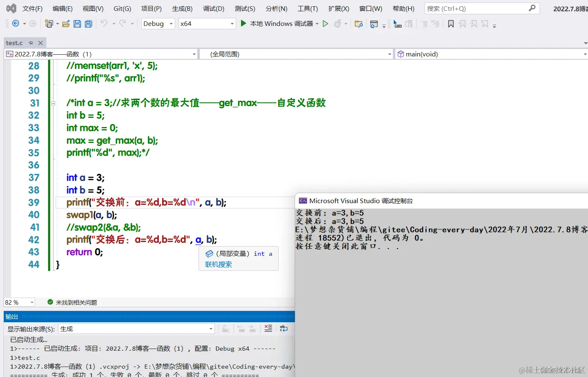588x377 pixels.
Task: Click the member list cursor icon
Action: point(397,24)
